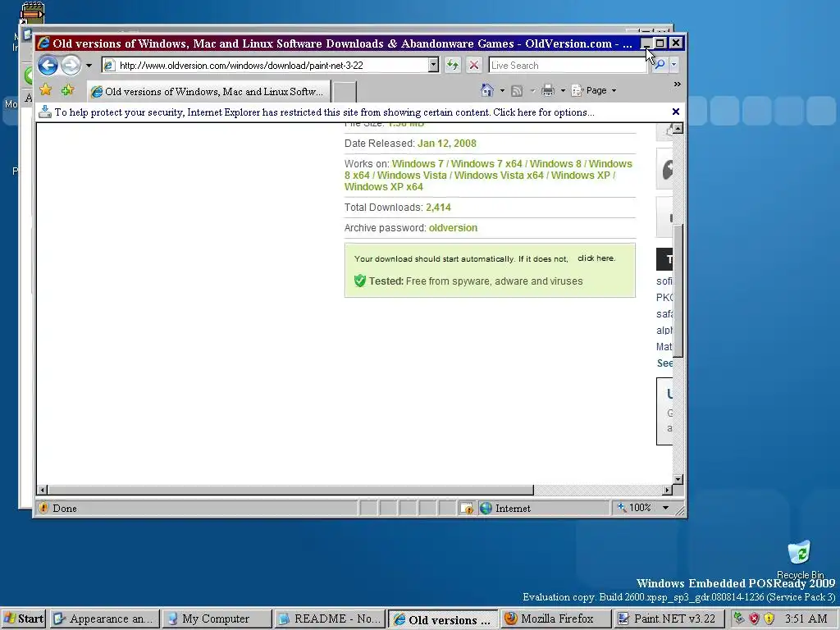The width and height of the screenshot is (840, 630).
Task: Switch to README Notepad taskbar window
Action: 330,619
